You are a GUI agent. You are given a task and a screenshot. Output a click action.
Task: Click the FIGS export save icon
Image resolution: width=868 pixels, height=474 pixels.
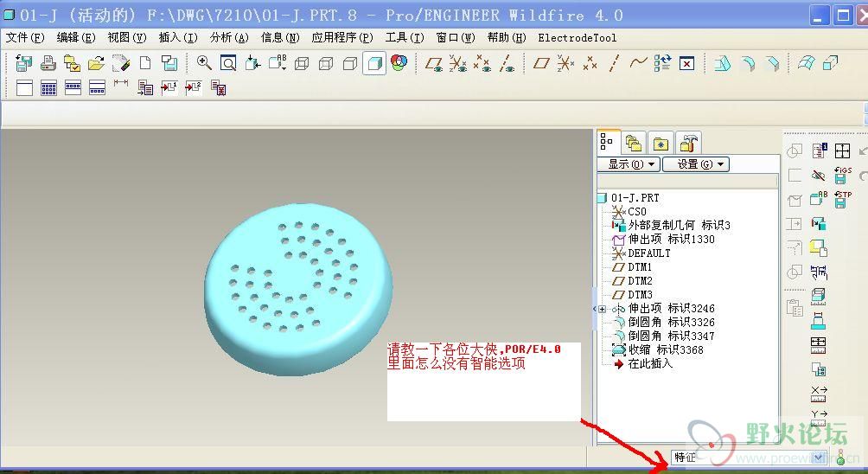point(842,175)
